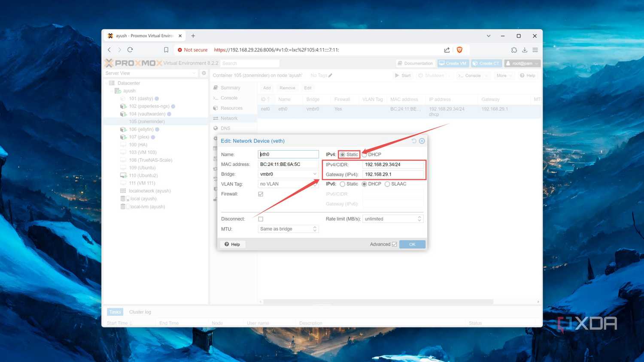The height and width of the screenshot is (362, 644).
Task: Click the Name field containing eth0
Action: tap(288, 154)
